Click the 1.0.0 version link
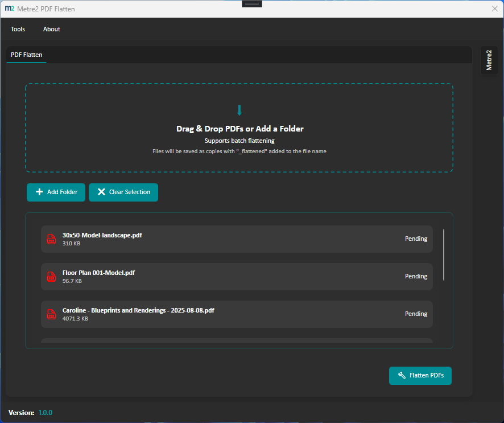Screen dimensions: 504x423 pos(44,412)
